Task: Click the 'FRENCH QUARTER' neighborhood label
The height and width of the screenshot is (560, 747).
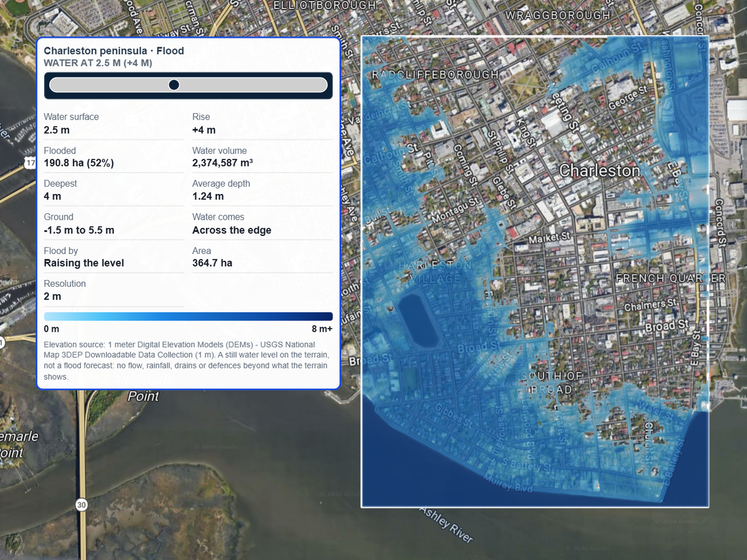Action: tap(670, 278)
